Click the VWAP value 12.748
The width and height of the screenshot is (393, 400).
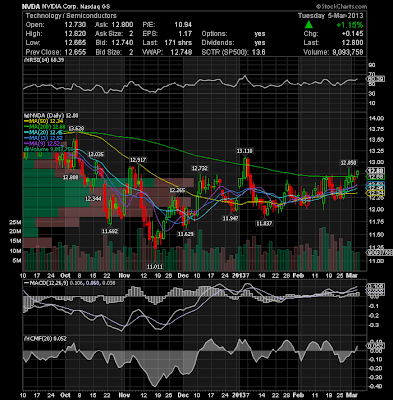pos(181,52)
